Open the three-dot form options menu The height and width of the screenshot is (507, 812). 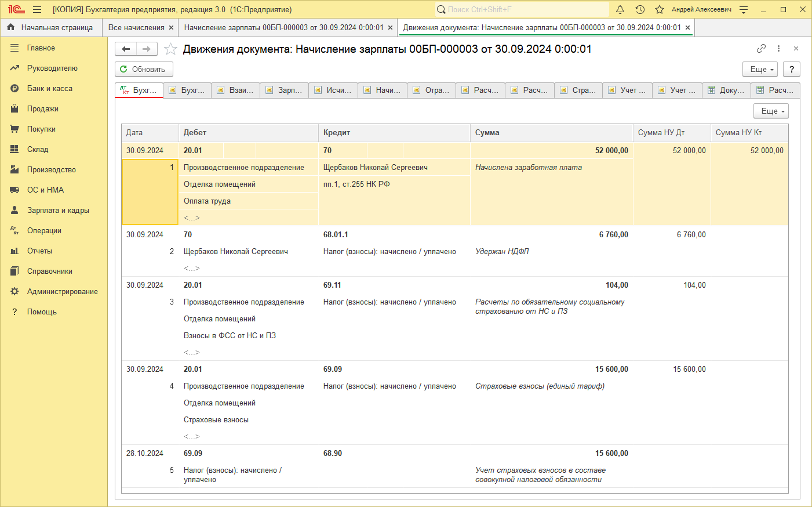coord(778,49)
